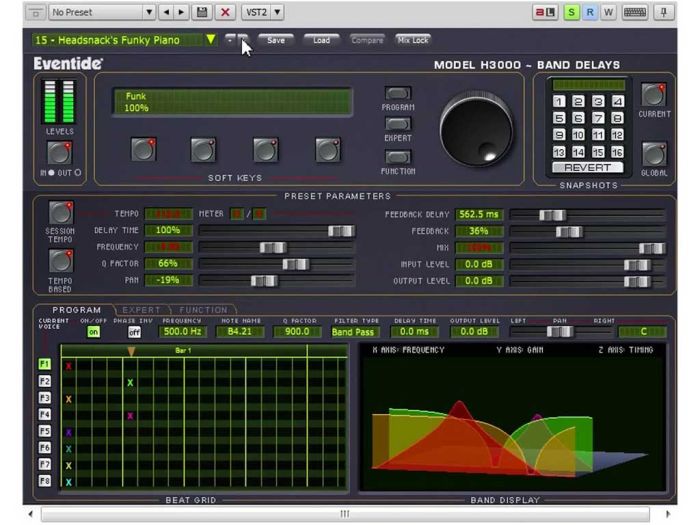700x525 pixels.
Task: Click the voice Pan slider handle
Action: [x=560, y=332]
